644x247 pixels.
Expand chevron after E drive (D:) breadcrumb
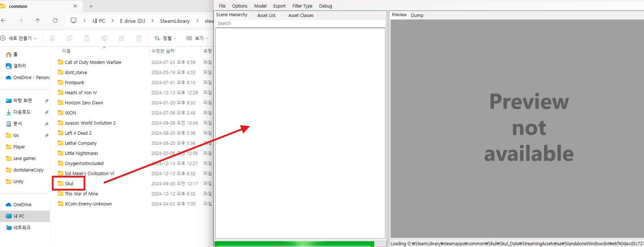pos(152,21)
